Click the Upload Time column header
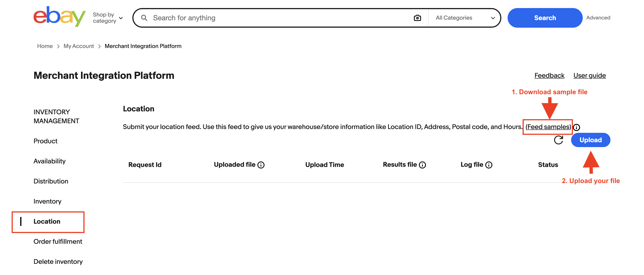This screenshot has height=275, width=644. pos(324,165)
